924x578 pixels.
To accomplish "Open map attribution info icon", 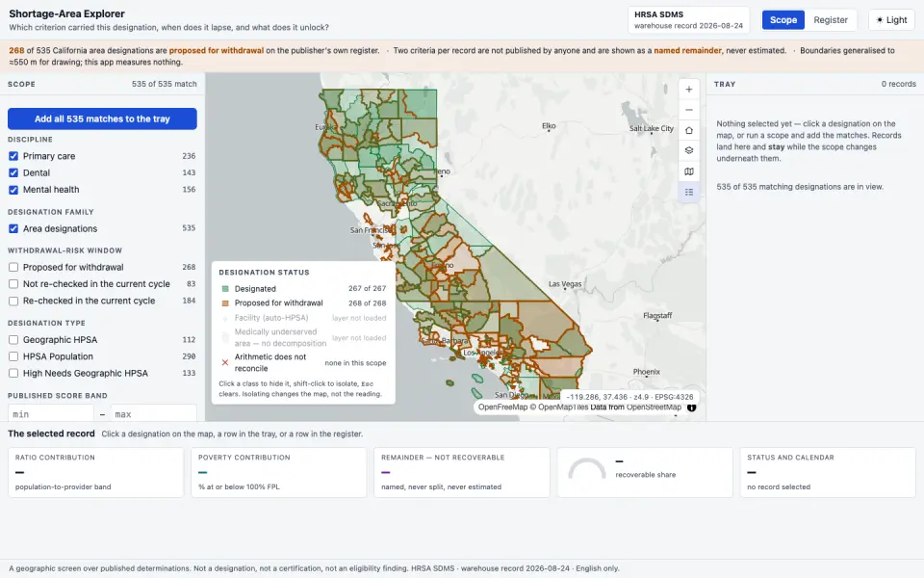I will click(692, 407).
